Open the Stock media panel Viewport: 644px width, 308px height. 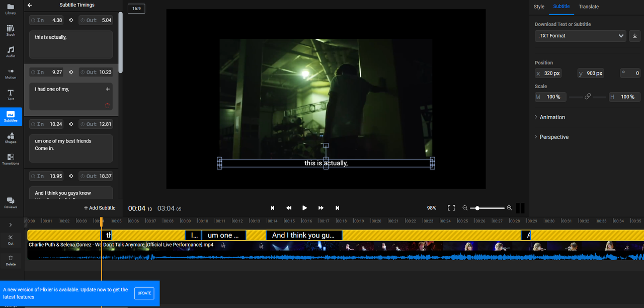point(11,31)
